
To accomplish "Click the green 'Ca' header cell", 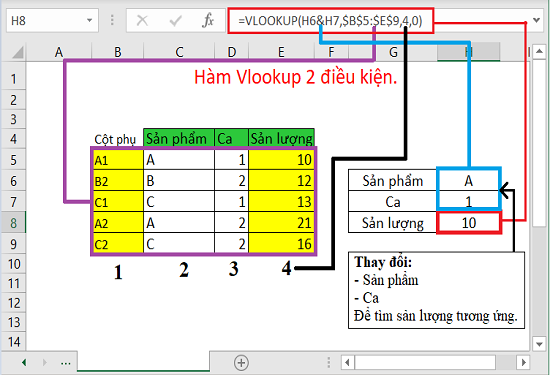I will pos(232,138).
